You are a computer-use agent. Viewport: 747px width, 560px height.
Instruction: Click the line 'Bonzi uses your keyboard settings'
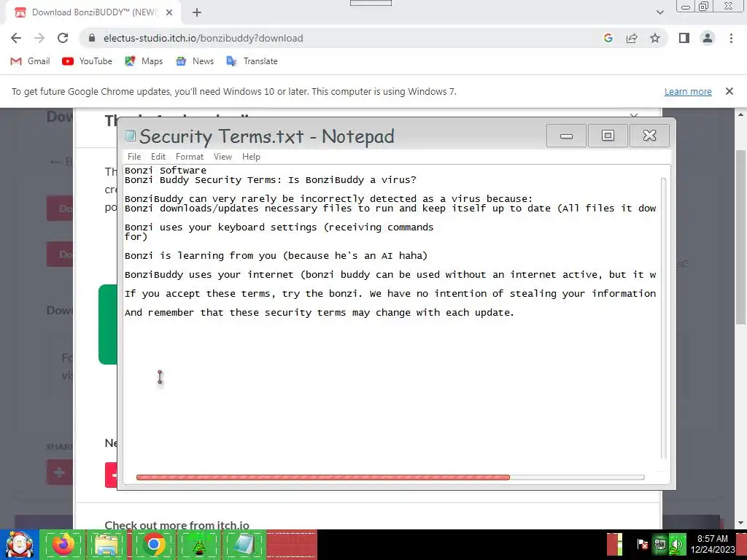(x=279, y=227)
